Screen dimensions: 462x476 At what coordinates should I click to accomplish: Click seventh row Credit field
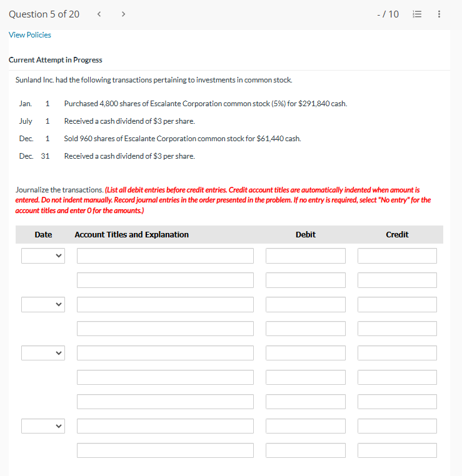(x=398, y=402)
